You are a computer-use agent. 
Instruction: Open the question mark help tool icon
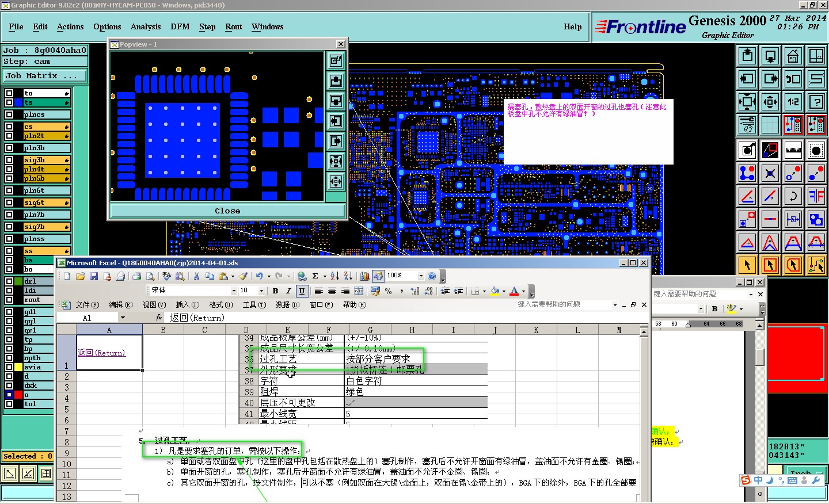pos(816,102)
